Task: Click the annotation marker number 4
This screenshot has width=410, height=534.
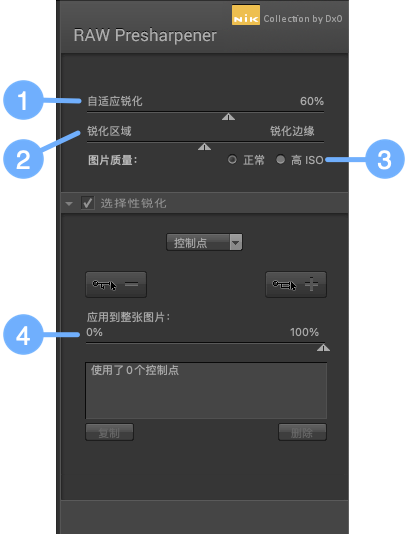Action: 23,335
